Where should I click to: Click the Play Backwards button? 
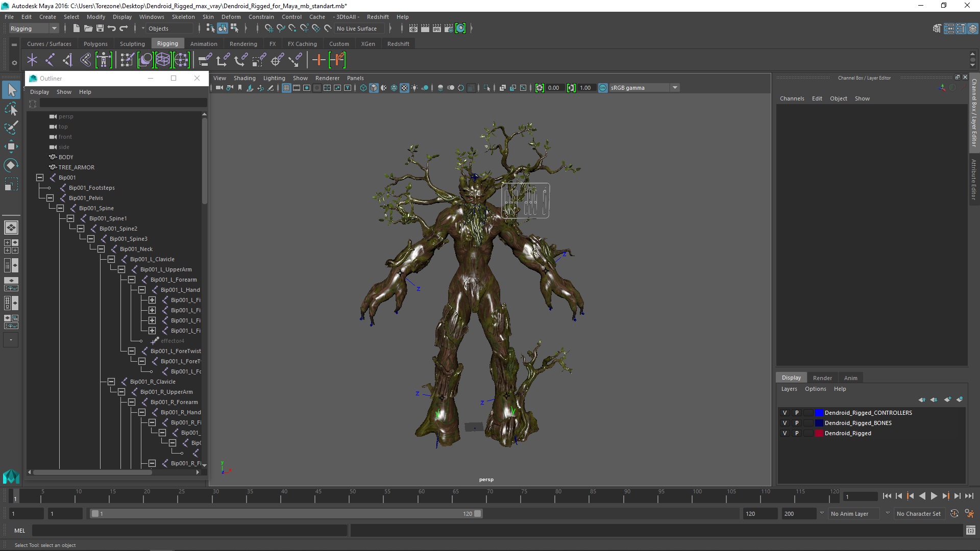coord(922,496)
